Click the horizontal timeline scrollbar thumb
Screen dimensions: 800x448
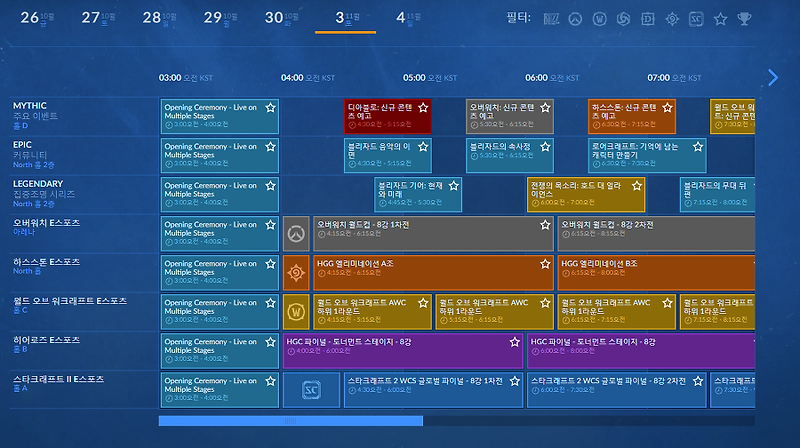click(x=291, y=421)
